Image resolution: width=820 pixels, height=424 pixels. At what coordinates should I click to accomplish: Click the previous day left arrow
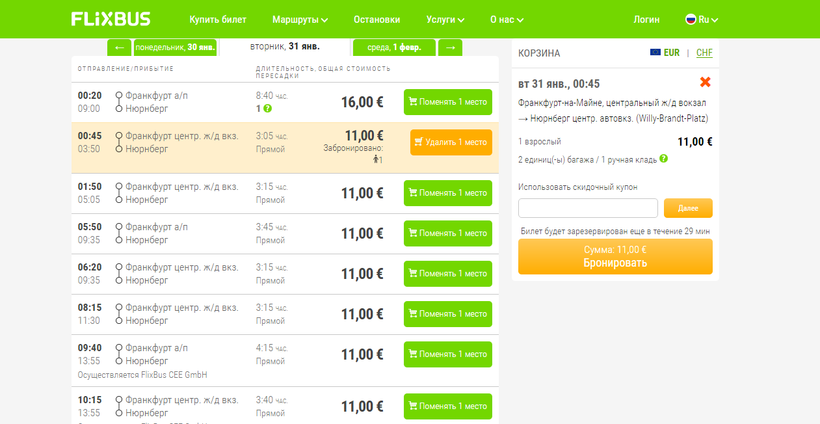click(119, 47)
